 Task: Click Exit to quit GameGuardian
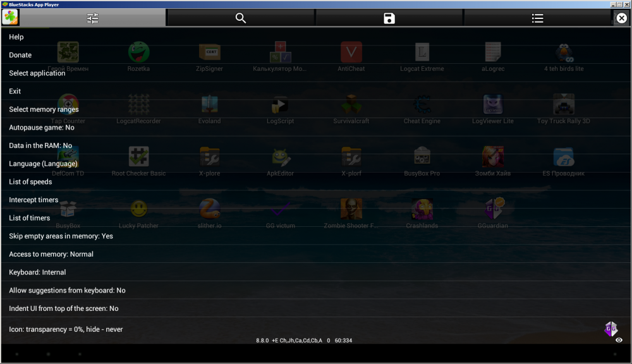coord(15,91)
